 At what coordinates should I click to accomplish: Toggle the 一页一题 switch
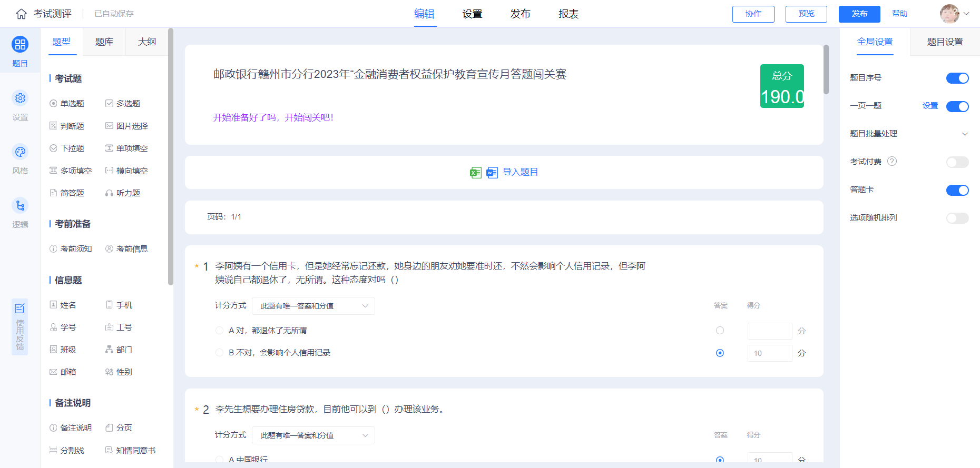(x=957, y=106)
